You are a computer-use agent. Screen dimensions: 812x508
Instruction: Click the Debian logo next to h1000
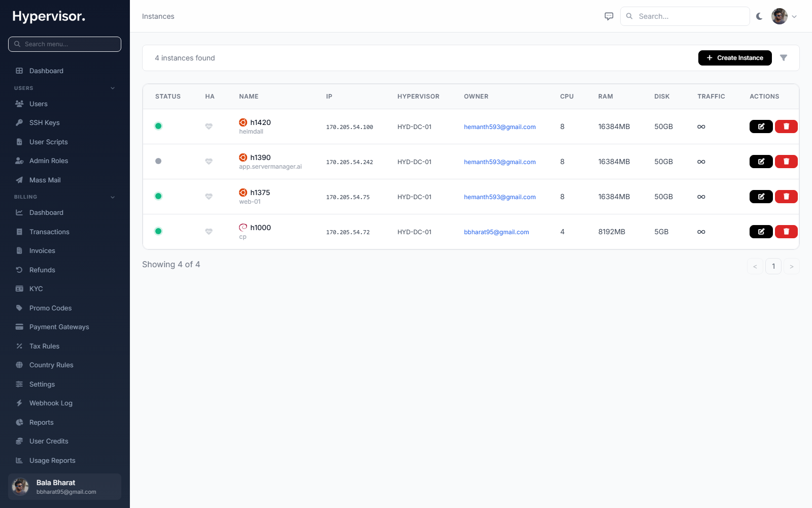click(x=243, y=228)
